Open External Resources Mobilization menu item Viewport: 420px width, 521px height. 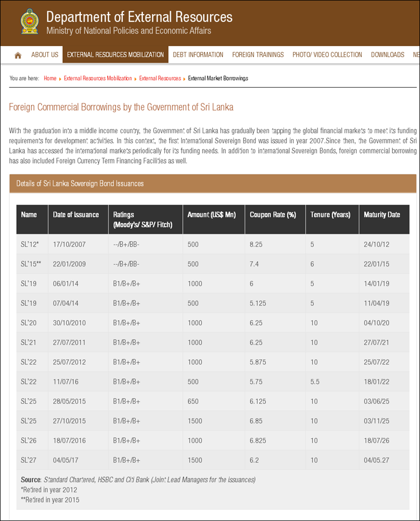(115, 55)
